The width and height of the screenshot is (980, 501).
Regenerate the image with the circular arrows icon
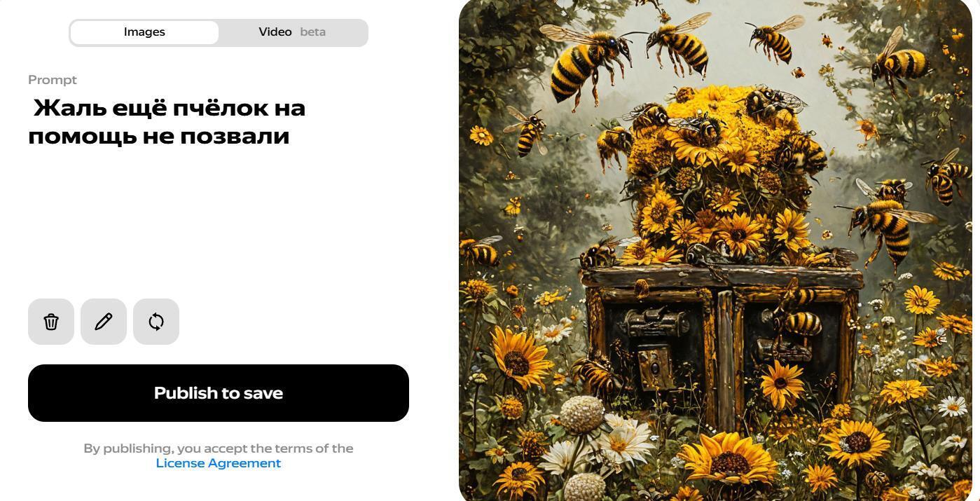coord(156,322)
